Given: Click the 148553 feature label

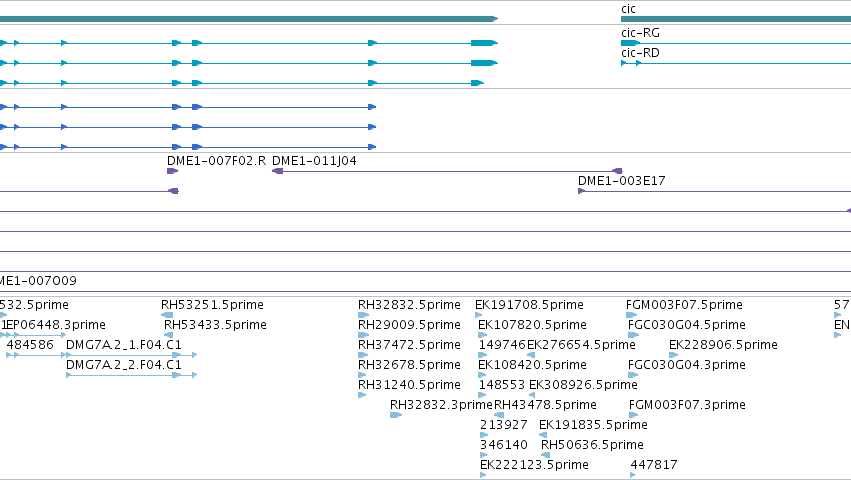Looking at the screenshot, I should (x=502, y=385).
